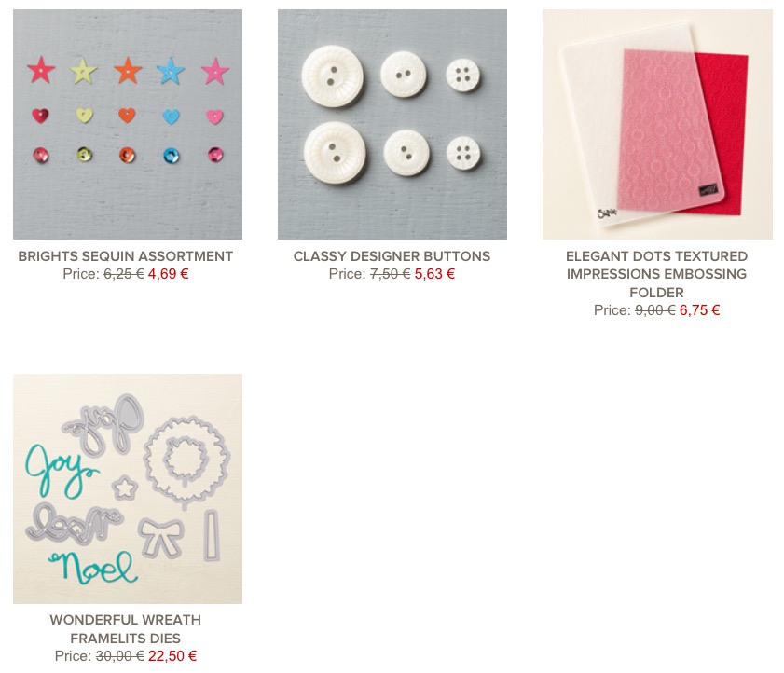Click the 22,50 € sale price
The width and height of the screenshot is (784, 673).
pyautogui.click(x=172, y=656)
